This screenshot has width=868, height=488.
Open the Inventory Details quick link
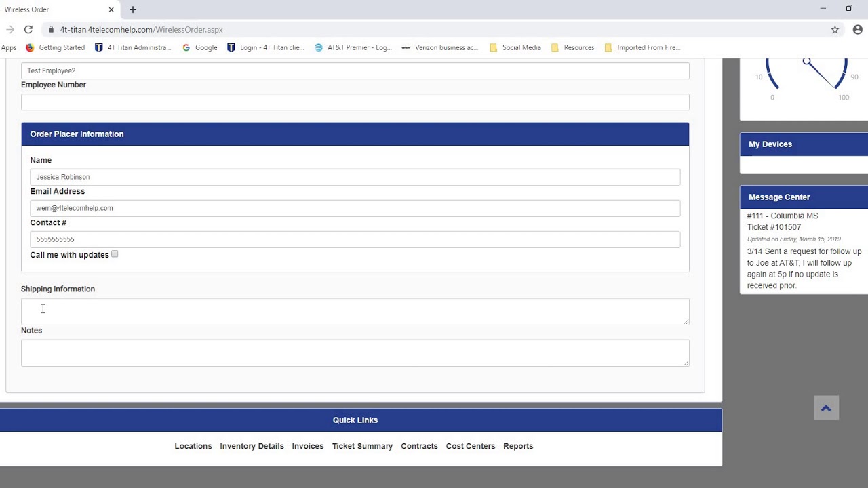coord(252,446)
